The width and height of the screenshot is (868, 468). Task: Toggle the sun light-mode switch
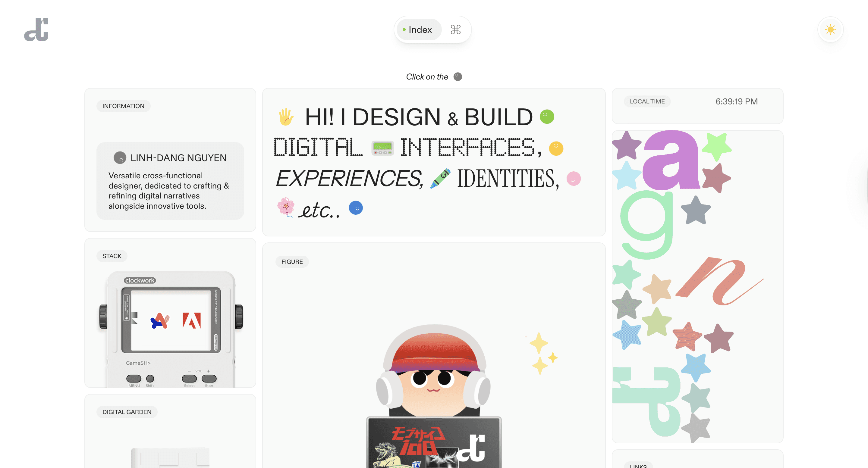(830, 30)
